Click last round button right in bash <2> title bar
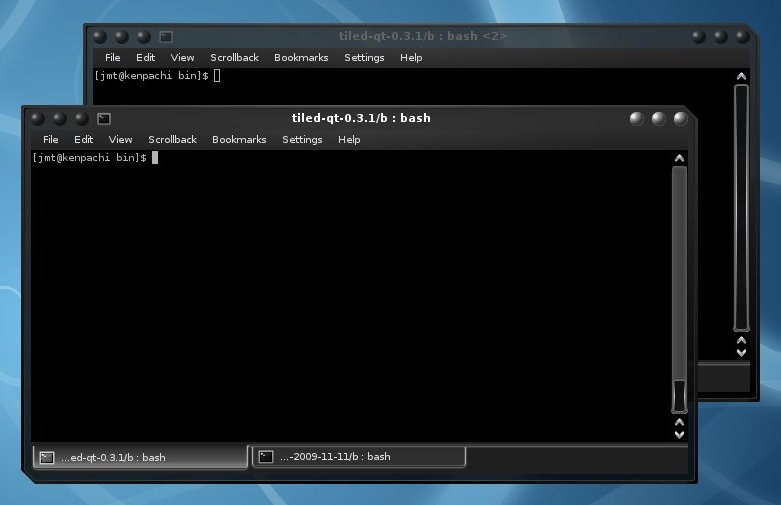781x505 pixels. click(742, 36)
